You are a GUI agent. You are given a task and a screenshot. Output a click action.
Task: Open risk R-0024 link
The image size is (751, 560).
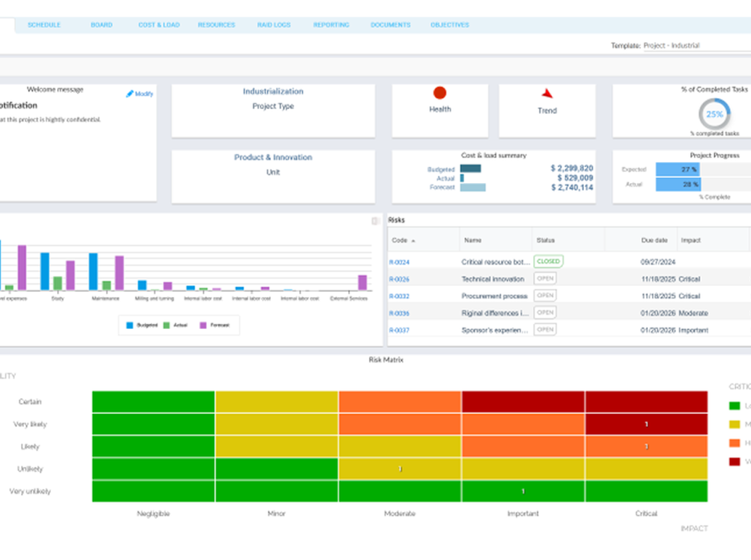[399, 262]
